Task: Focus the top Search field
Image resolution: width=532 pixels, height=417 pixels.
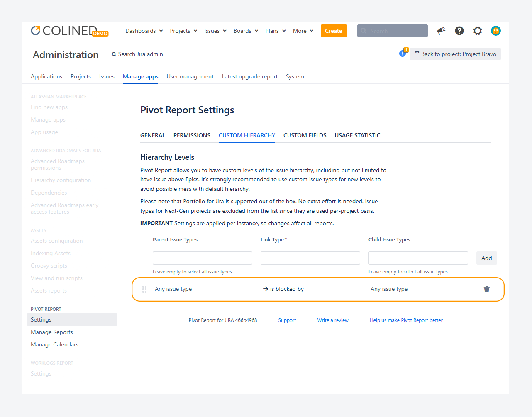Action: pyautogui.click(x=393, y=31)
